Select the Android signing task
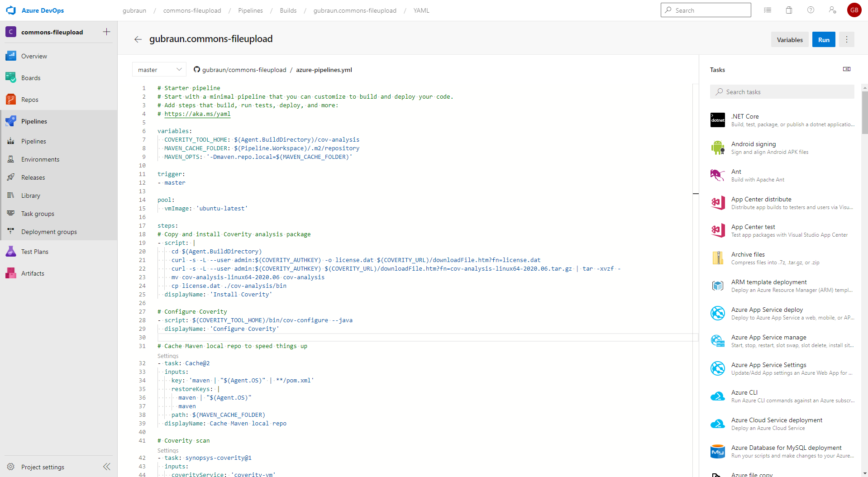The width and height of the screenshot is (868, 477). coord(782,148)
